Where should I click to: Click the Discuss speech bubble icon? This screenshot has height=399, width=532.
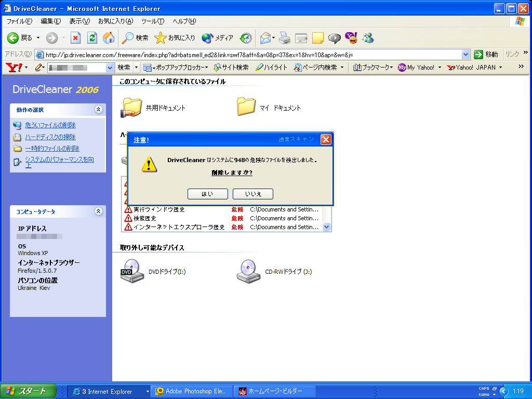[334, 37]
